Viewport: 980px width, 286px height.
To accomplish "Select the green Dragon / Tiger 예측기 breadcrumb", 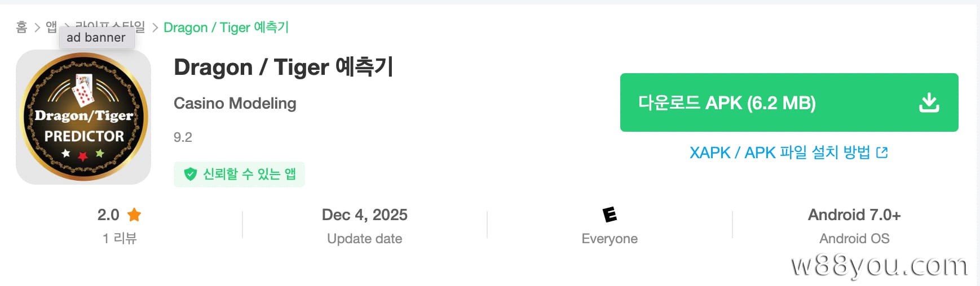I will [226, 27].
